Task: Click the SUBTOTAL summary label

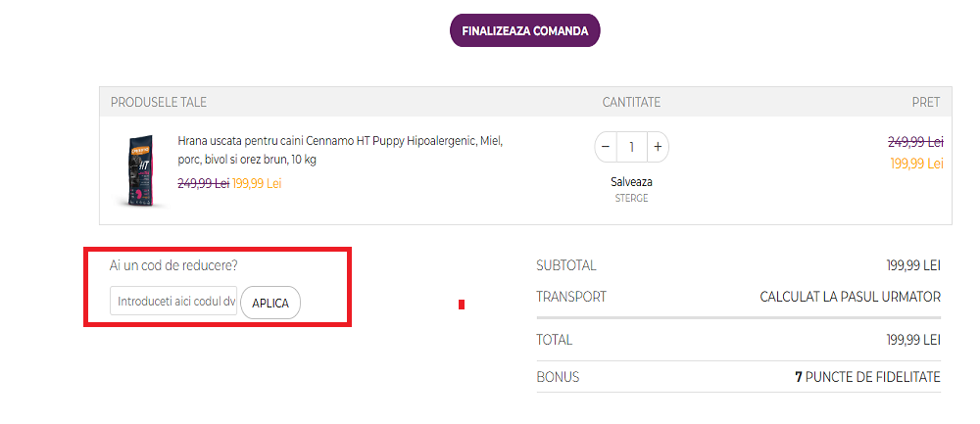Action: point(565,265)
